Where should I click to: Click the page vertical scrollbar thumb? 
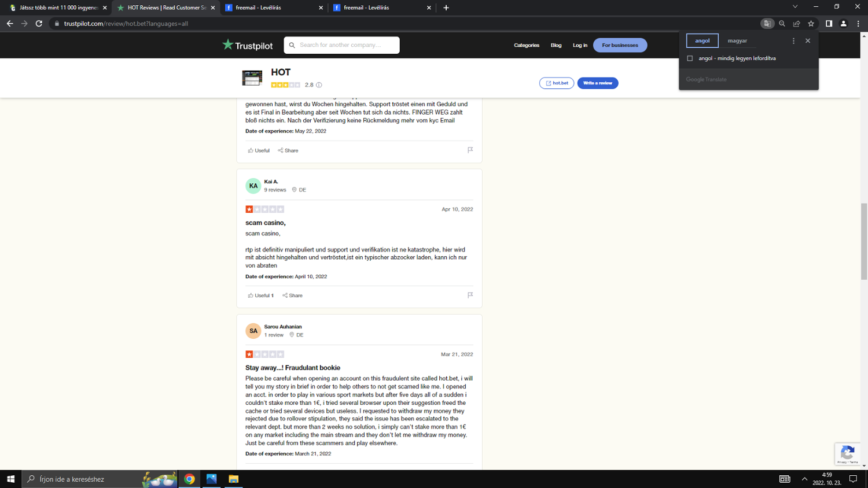point(864,242)
